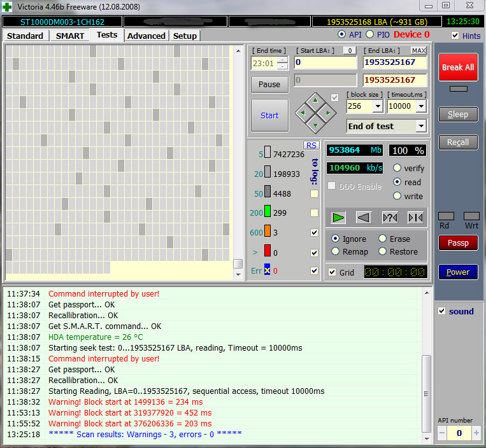486x448 pixels.
Task: Click the Passp button
Action: point(458,242)
